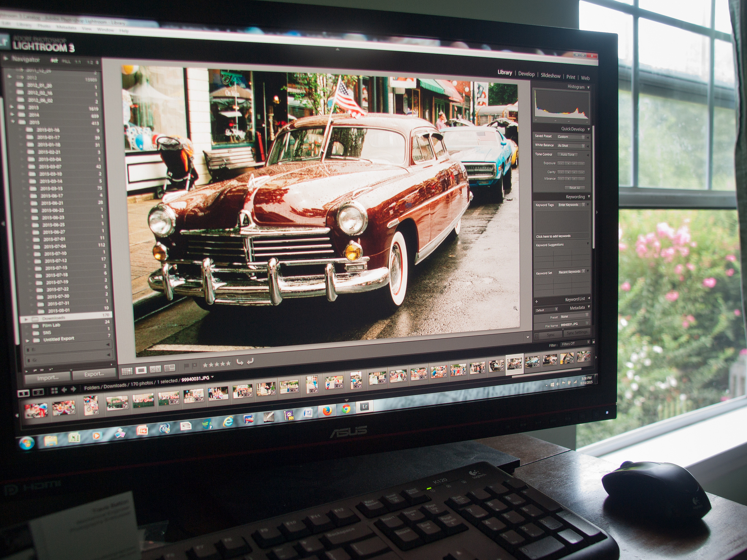
Task: Increase Clarity by a small step
Action: [x=574, y=172]
